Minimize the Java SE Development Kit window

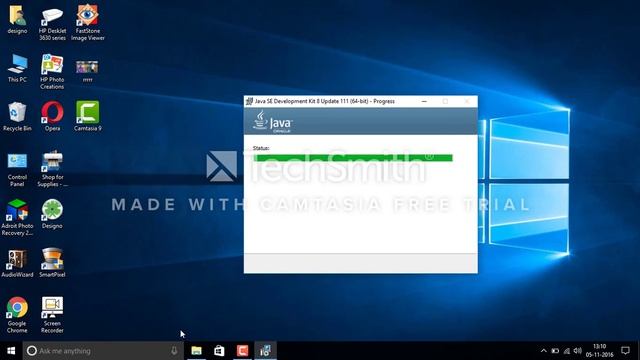tap(424, 101)
